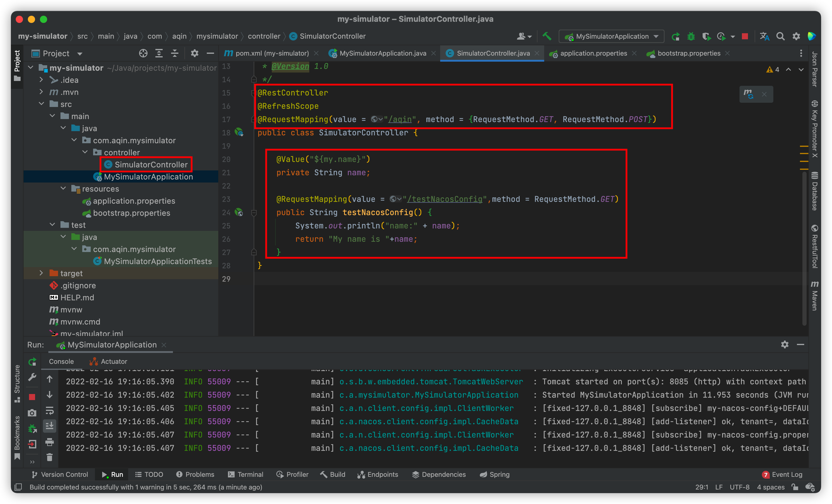Expand the .mvn folder

(41, 92)
